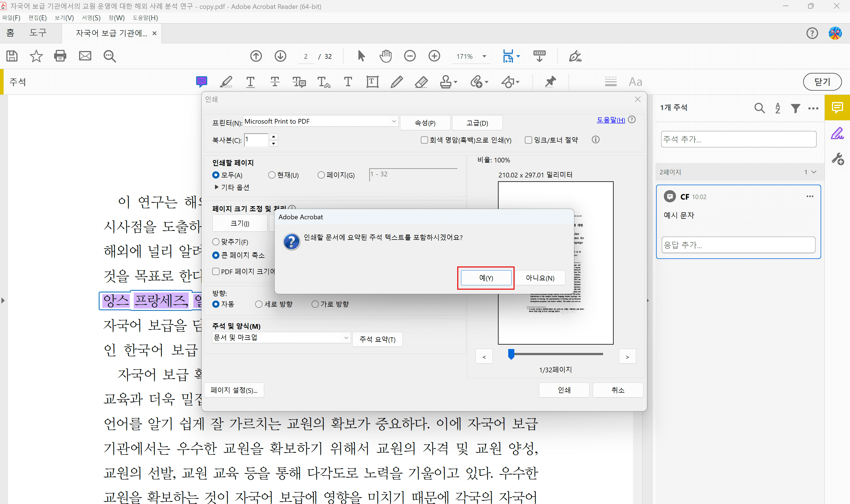The width and height of the screenshot is (850, 504).
Task: Click the star bookmark icon
Action: 36,56
